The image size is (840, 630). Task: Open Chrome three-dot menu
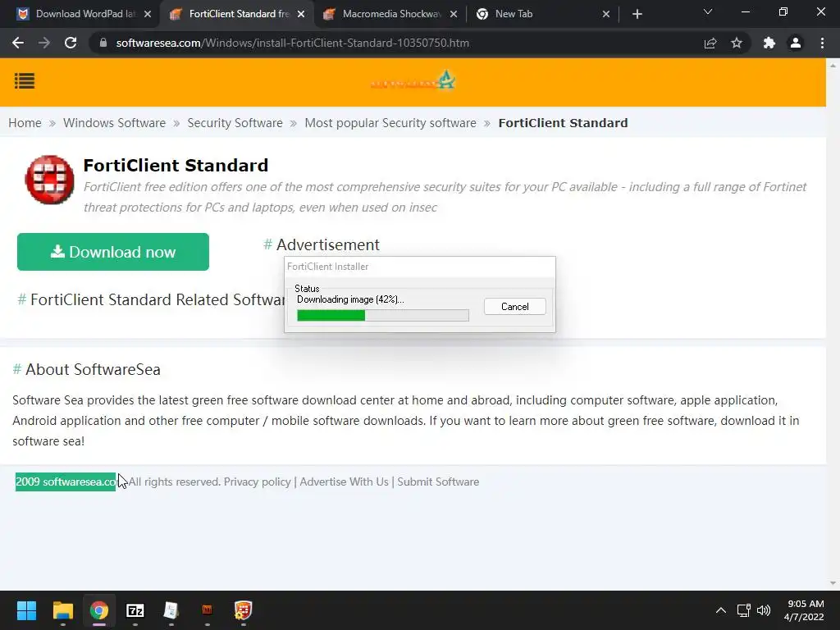pyautogui.click(x=822, y=43)
